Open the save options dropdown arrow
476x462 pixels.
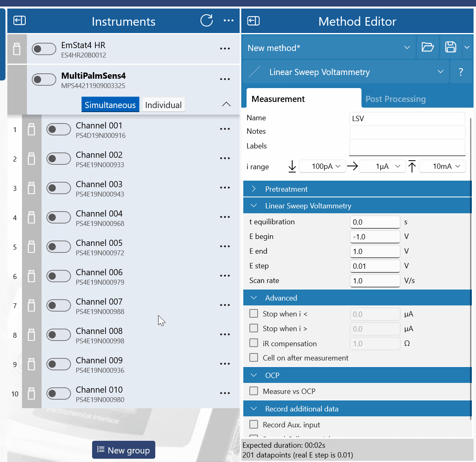(x=467, y=47)
